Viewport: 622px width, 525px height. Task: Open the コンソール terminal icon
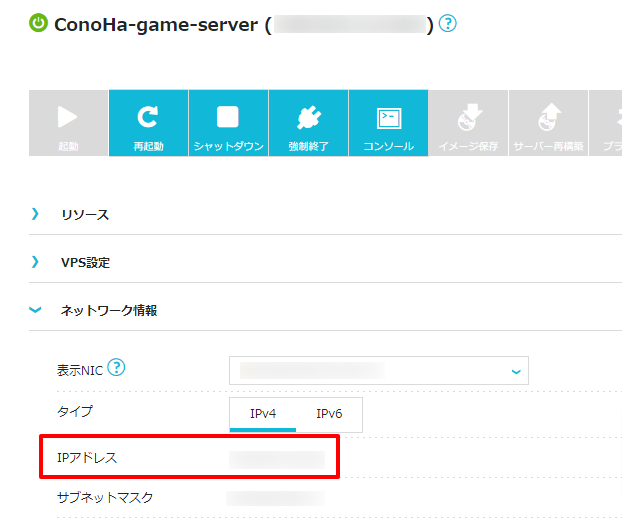click(x=388, y=118)
